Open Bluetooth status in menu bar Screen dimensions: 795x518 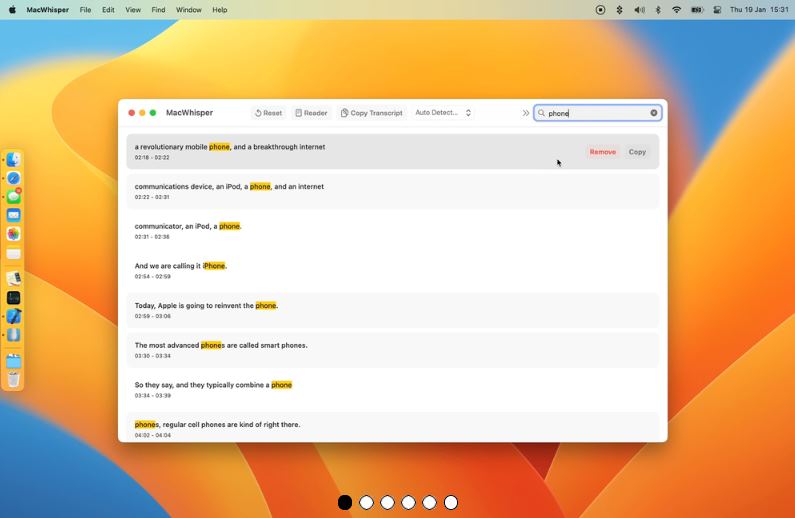(x=658, y=10)
